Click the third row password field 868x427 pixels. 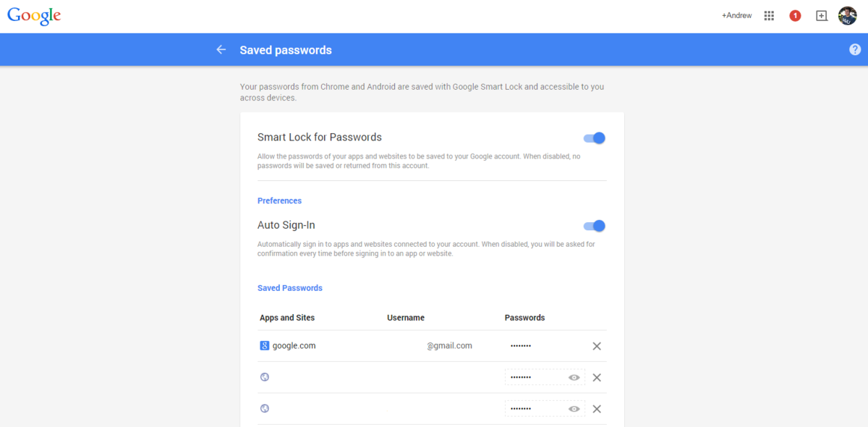(534, 409)
